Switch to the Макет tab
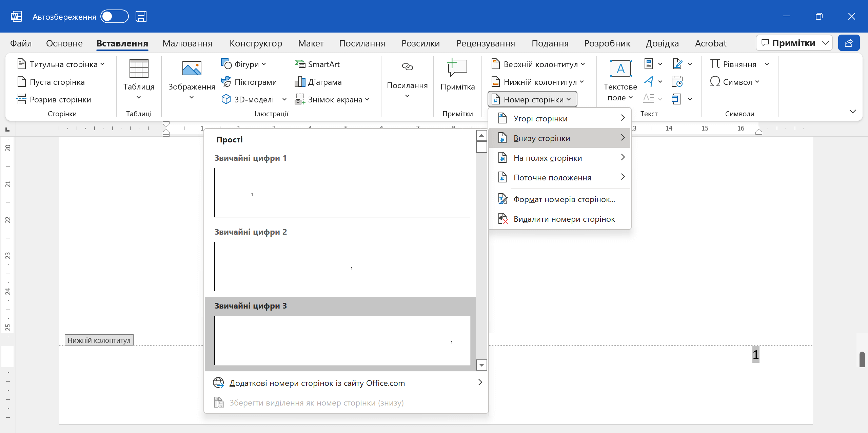This screenshot has height=433, width=868. click(x=311, y=43)
